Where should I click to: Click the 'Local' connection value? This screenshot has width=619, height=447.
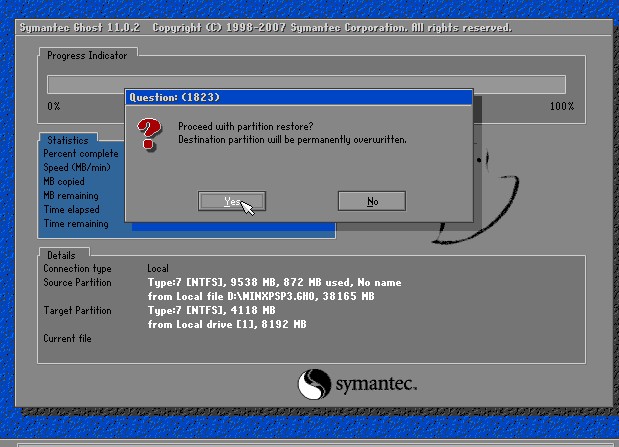click(158, 269)
